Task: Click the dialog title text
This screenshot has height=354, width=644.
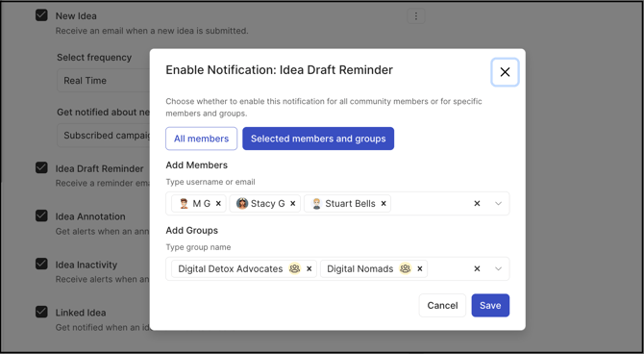Action: pos(280,70)
